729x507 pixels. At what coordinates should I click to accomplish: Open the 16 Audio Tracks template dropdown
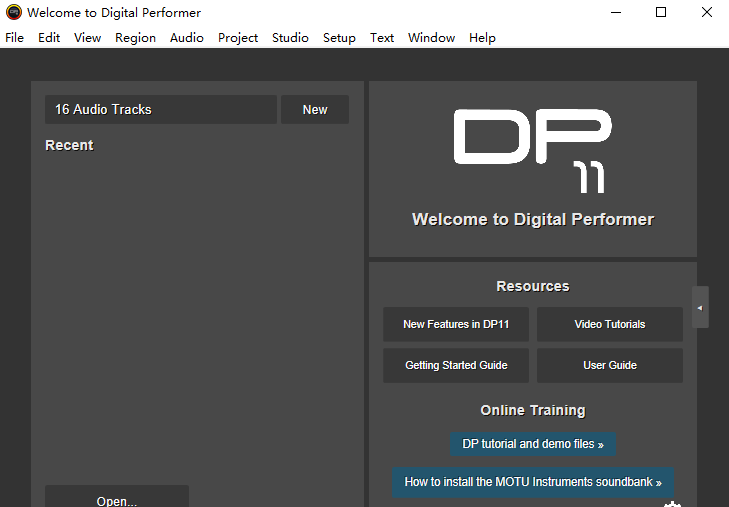(161, 110)
